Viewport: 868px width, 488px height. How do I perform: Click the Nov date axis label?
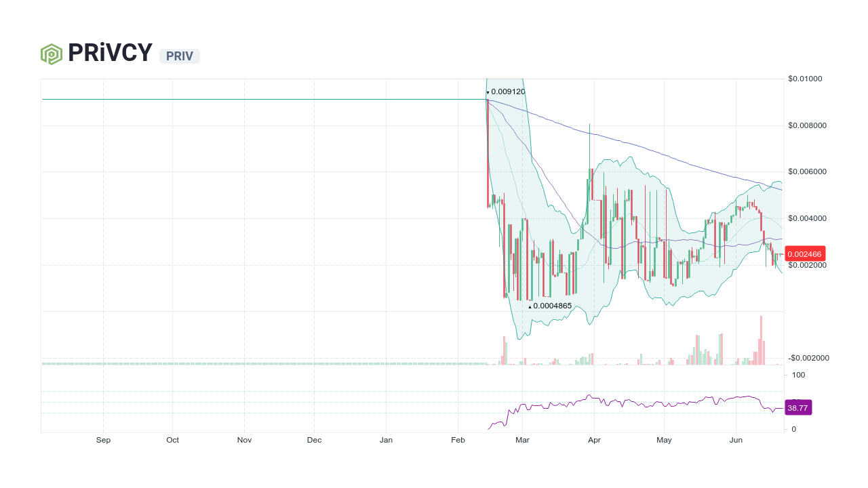click(x=245, y=440)
